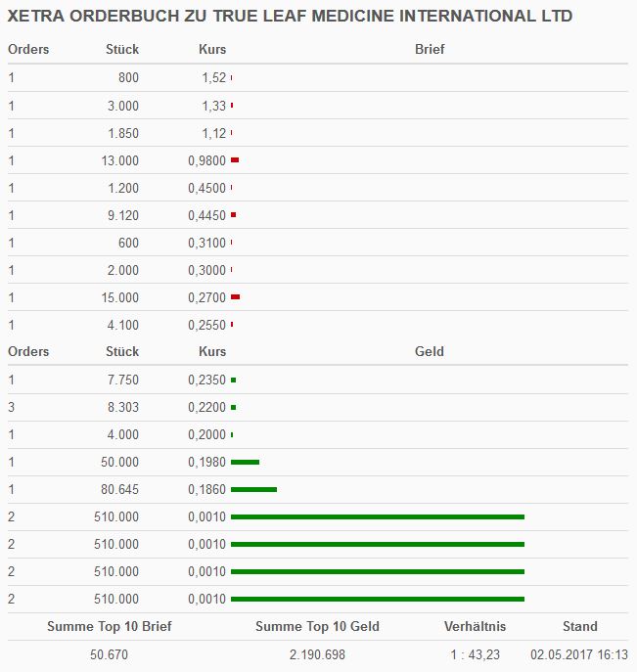637x672 pixels.
Task: Select the 50.670 Brief total value
Action: click(109, 654)
